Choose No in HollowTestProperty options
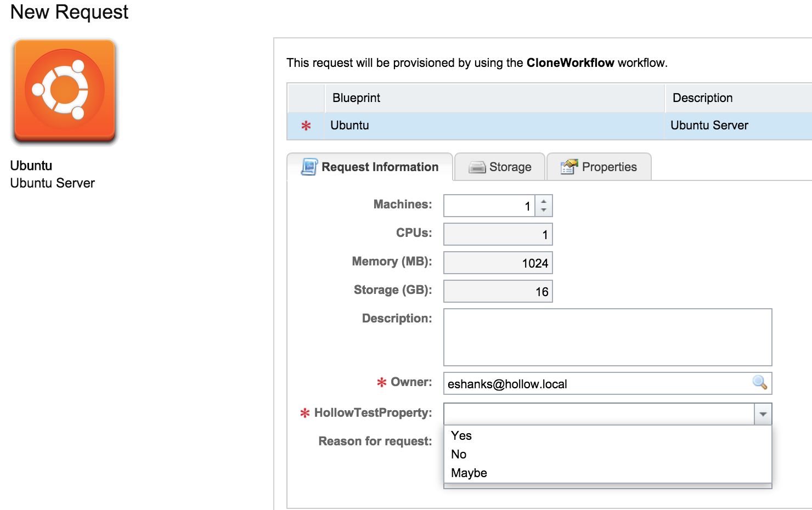The height and width of the screenshot is (510, 812). click(459, 454)
